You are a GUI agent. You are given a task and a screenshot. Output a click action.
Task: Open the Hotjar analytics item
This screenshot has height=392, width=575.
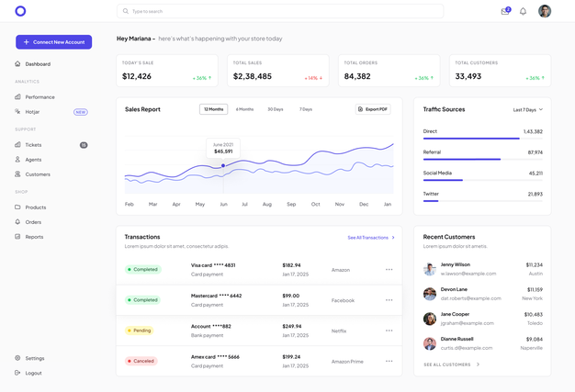(x=32, y=112)
